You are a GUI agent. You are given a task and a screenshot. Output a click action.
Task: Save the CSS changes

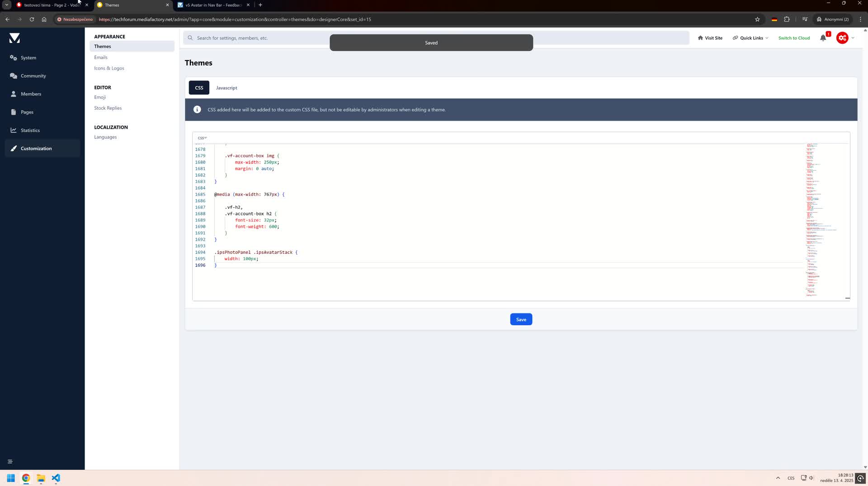(x=521, y=319)
